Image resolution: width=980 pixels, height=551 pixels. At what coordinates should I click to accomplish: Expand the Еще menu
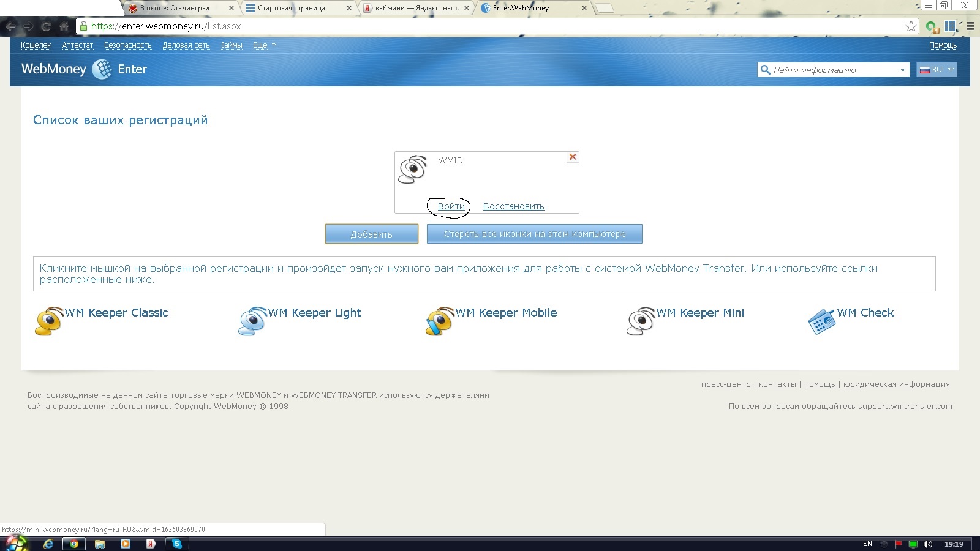(x=265, y=45)
